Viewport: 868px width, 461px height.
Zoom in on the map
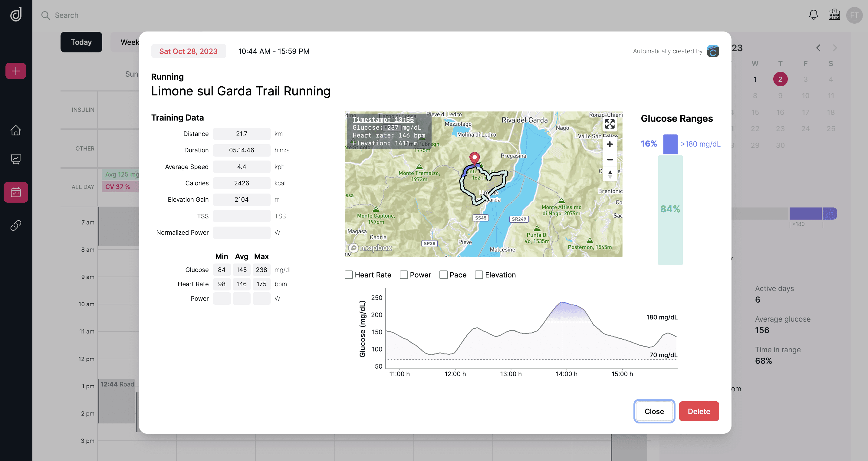point(610,144)
